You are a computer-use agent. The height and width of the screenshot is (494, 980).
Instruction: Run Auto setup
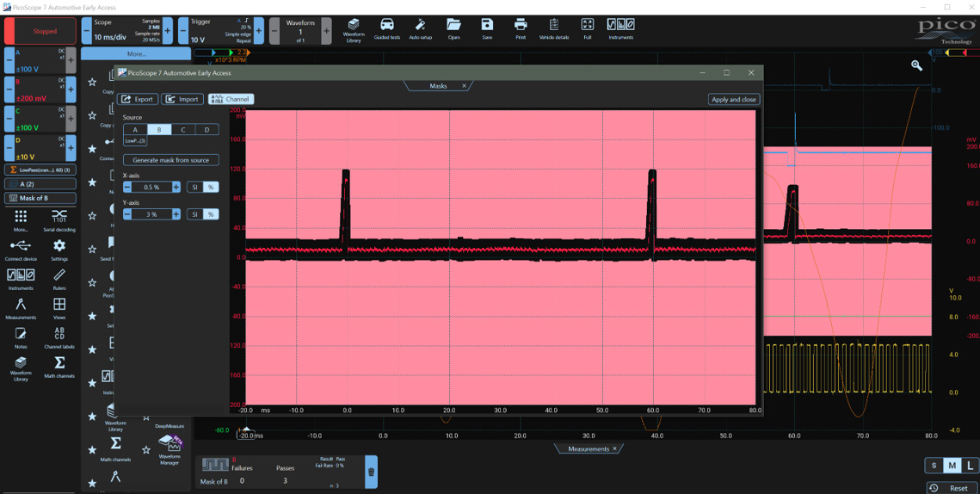(x=420, y=28)
